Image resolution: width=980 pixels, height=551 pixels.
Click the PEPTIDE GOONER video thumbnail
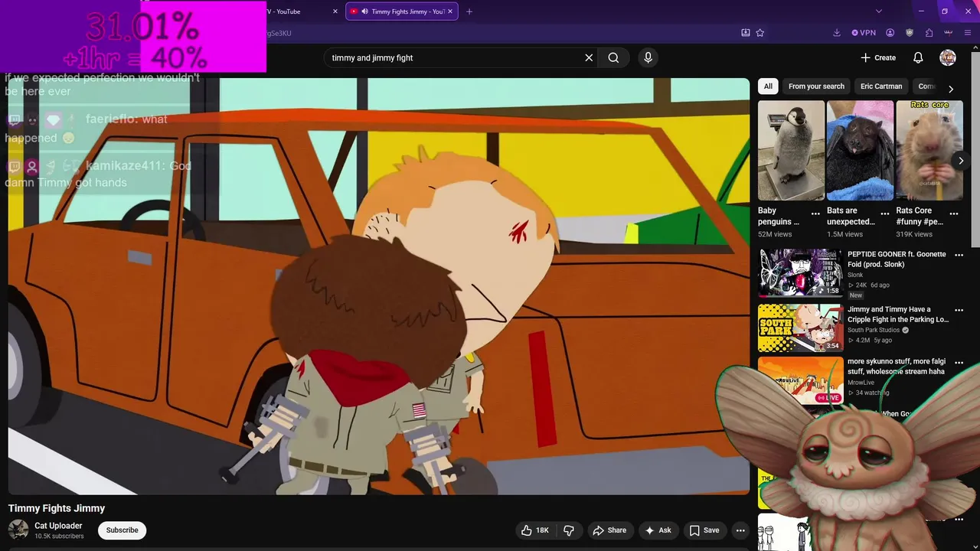(x=800, y=272)
